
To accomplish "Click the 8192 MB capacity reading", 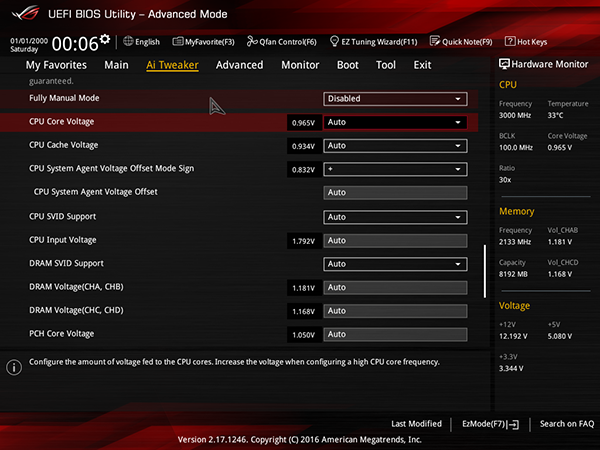I will (513, 274).
